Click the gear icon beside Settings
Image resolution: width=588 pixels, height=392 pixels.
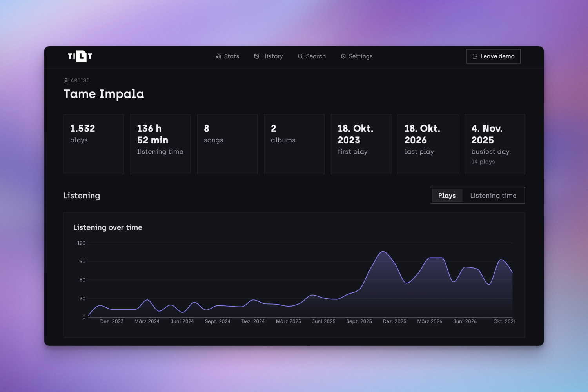click(343, 56)
